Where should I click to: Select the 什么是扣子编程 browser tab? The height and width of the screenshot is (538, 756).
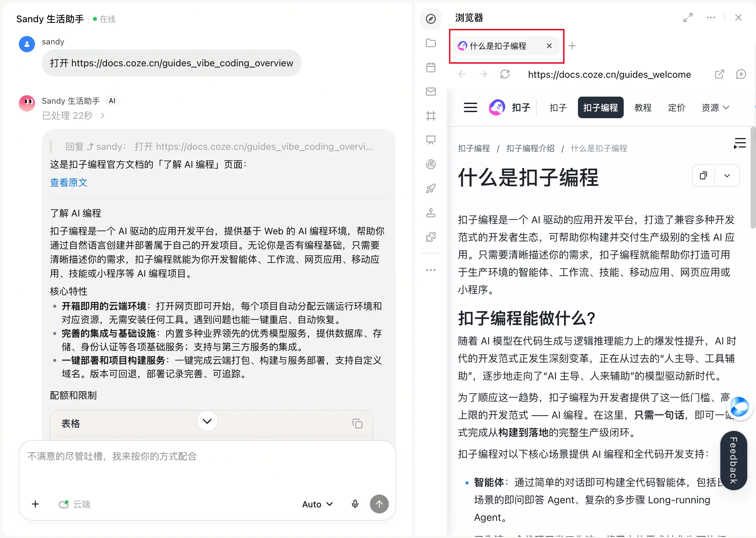506,46
